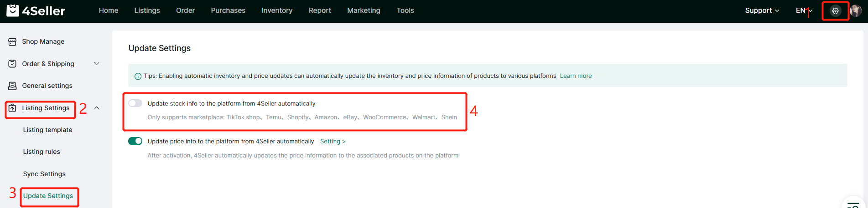Enable automatic stock info update toggle
The image size is (868, 208).
coord(135,103)
